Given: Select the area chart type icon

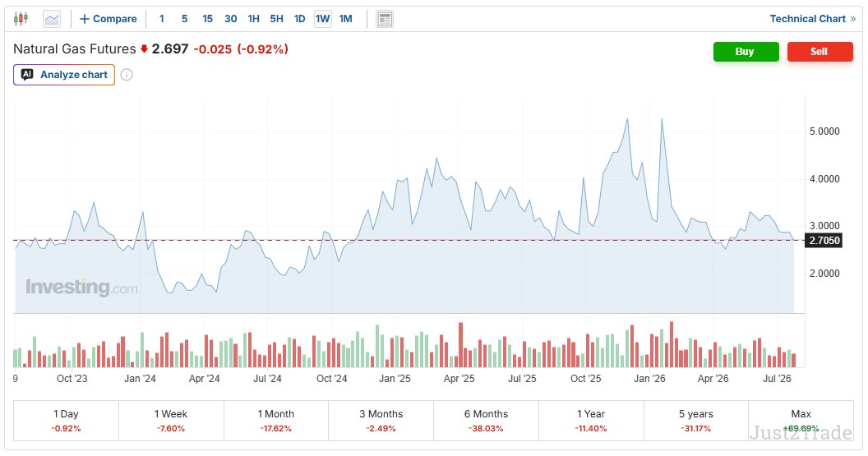Looking at the screenshot, I should [52, 19].
